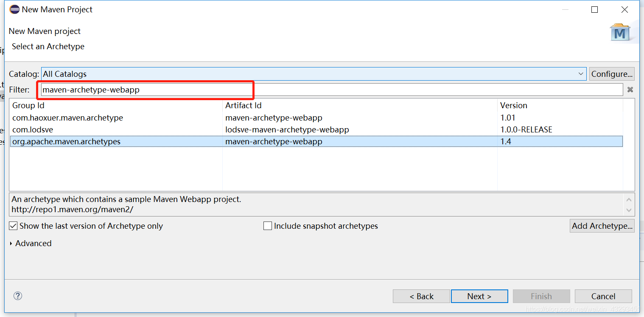Select the com.haoxuer.maven.archetype row
644x317 pixels.
(x=316, y=118)
